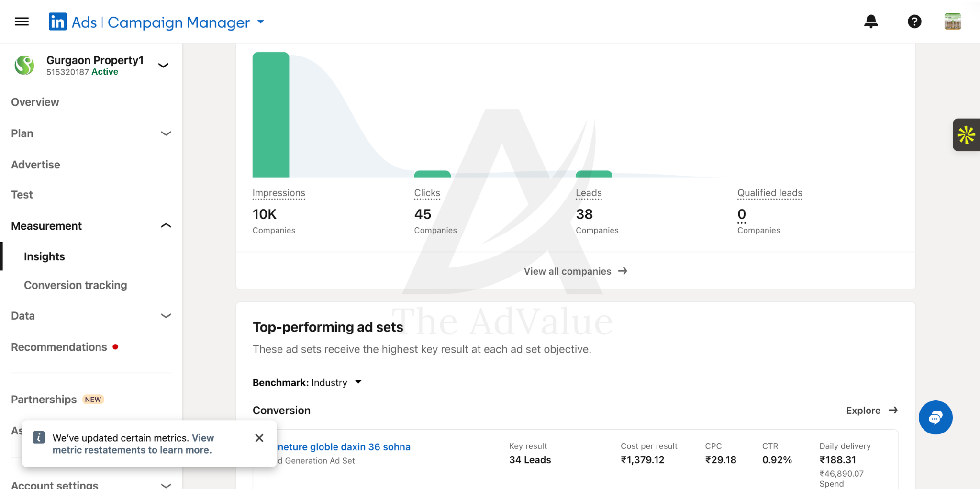
Task: Open the account profile avatar
Action: (x=952, y=22)
